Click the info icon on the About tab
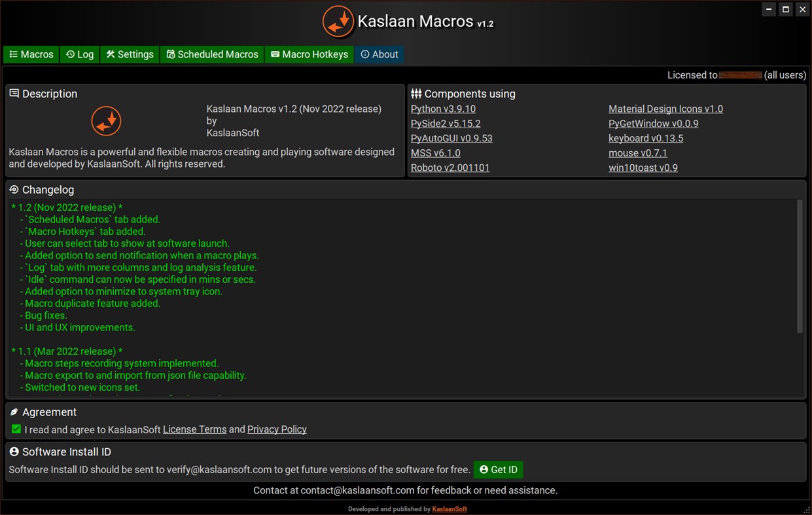This screenshot has width=812, height=515. point(364,54)
